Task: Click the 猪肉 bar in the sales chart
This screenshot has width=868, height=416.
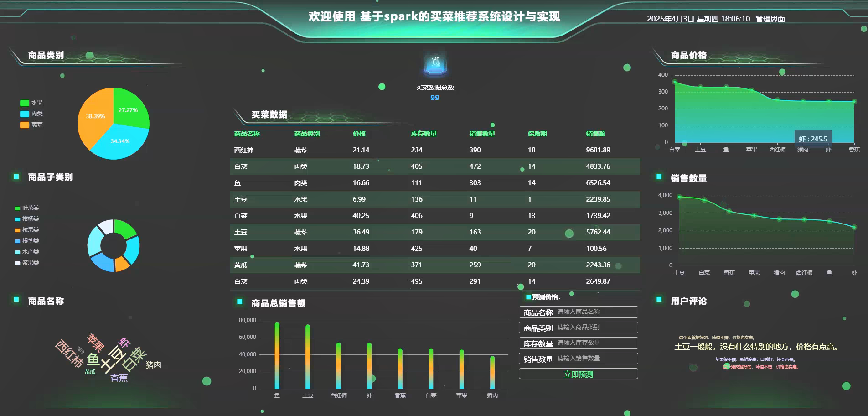Action: 492,373
